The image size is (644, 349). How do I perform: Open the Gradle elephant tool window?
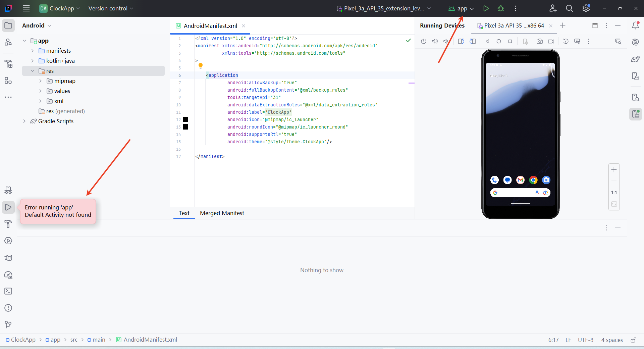click(x=636, y=59)
